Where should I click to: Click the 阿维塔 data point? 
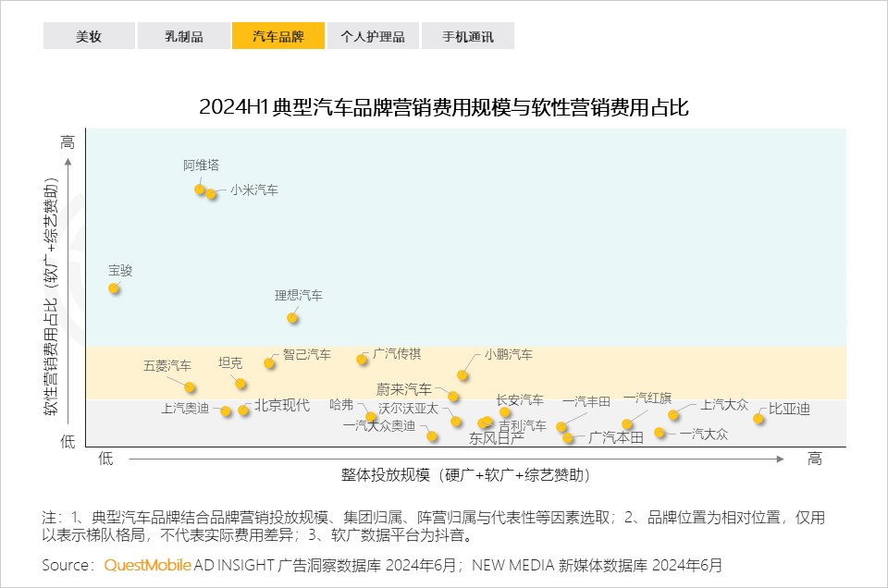point(200,189)
